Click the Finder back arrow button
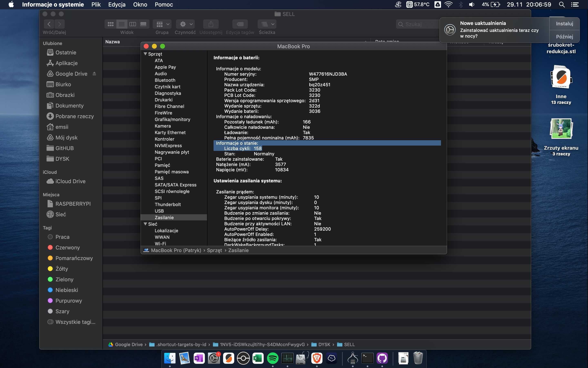 (x=49, y=24)
